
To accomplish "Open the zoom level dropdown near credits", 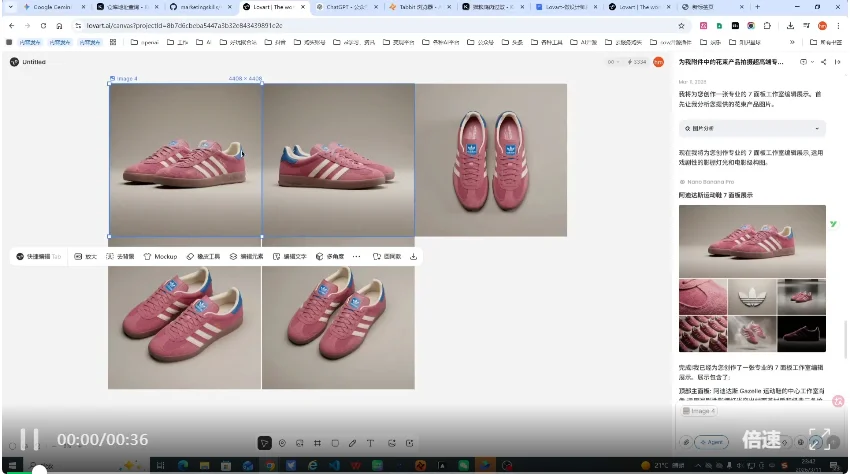I will click(x=612, y=62).
